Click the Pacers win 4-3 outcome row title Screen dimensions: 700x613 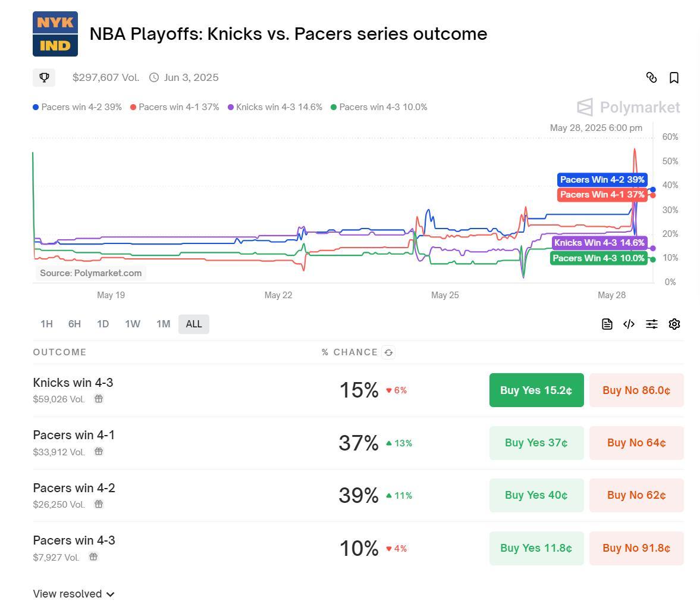coord(74,540)
